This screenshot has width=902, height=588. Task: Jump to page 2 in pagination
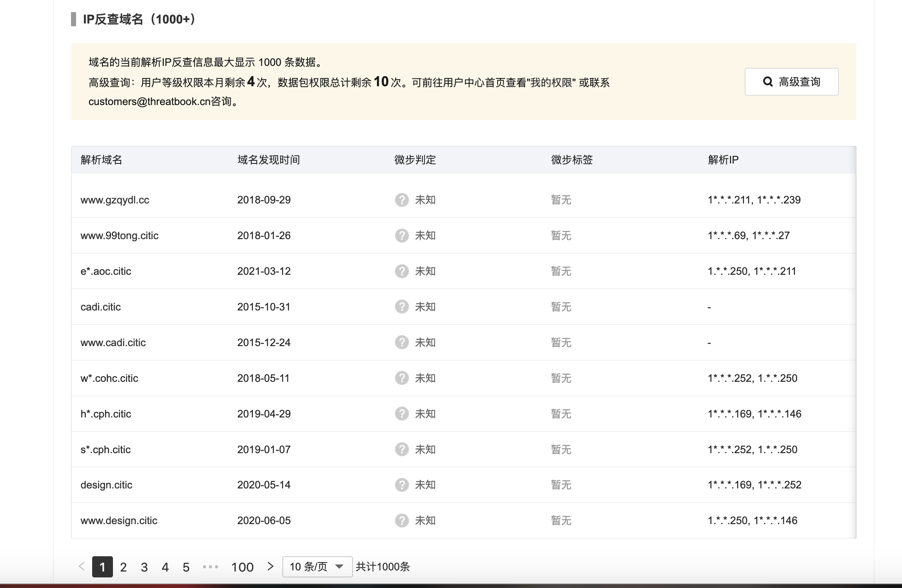coord(123,567)
